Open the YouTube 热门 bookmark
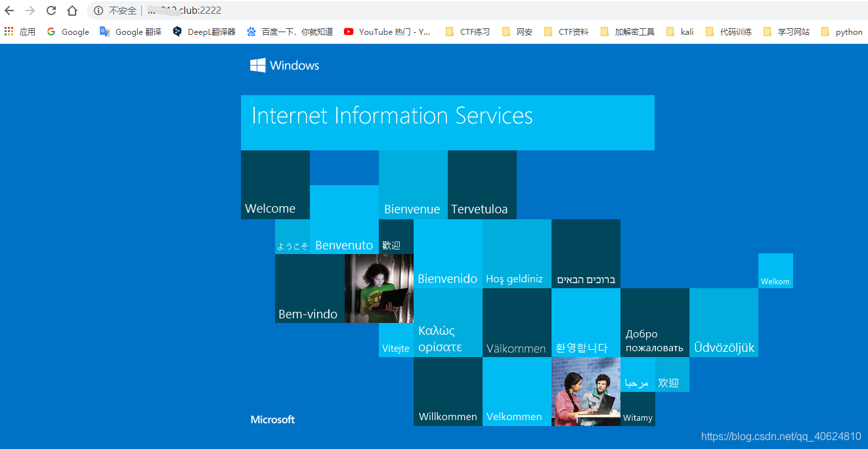Viewport: 868px width, 449px height. [387, 32]
